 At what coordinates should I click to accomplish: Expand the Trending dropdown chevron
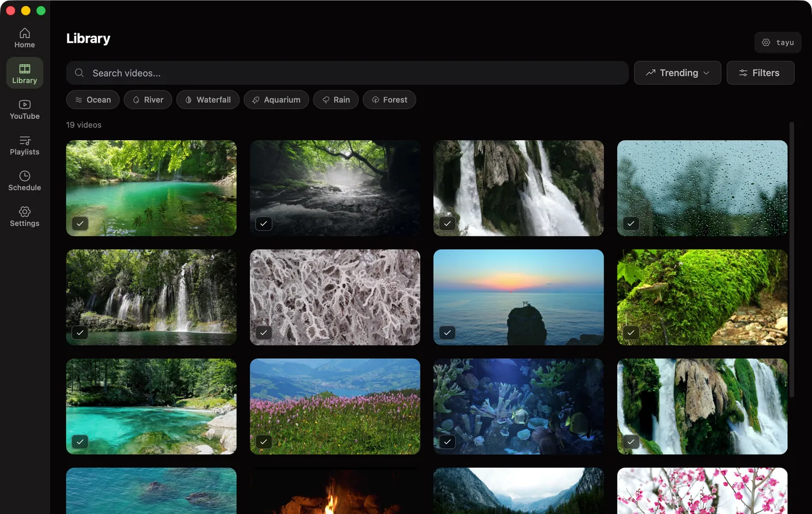pos(706,73)
